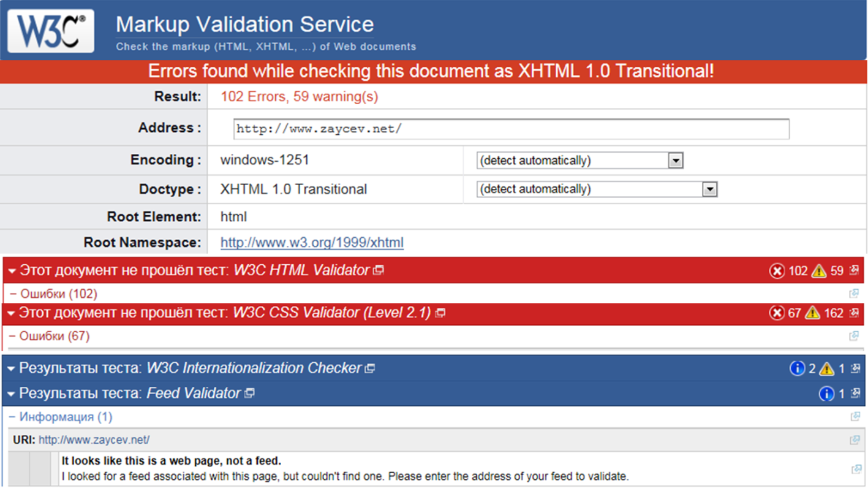Screen dimensions: 868x491
Task: Click external link icon beside Feed Validator
Action: pyautogui.click(x=249, y=394)
